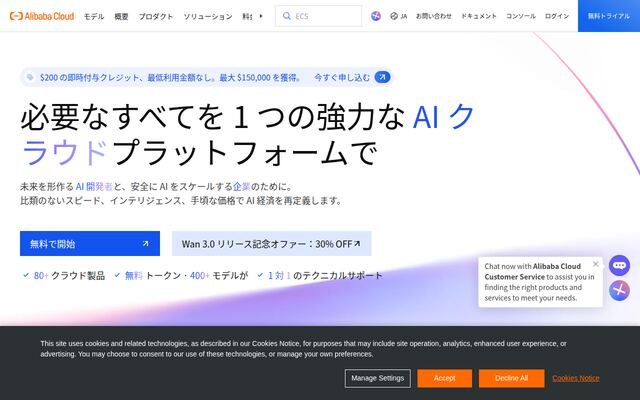
Task: Open the partially visible 料 menu item
Action: click(x=247, y=16)
